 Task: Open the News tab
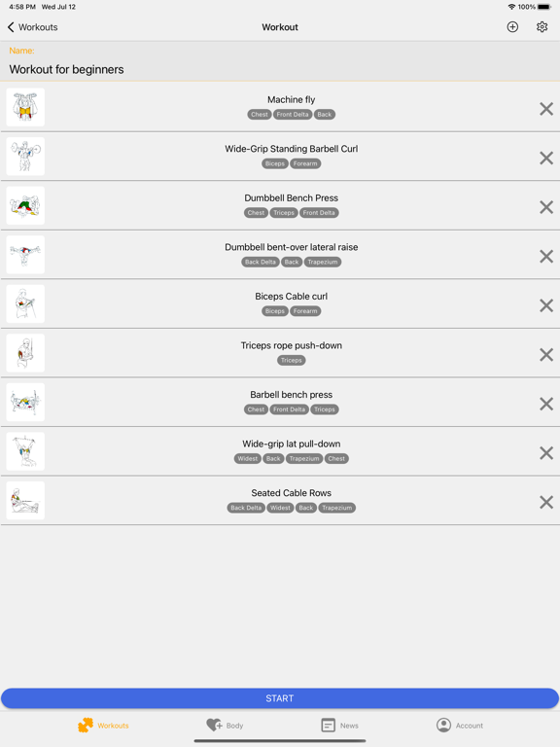339,725
